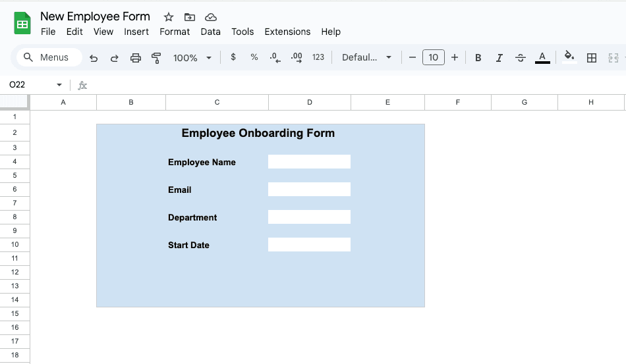Select column D header
This screenshot has height=364, width=626.
pyautogui.click(x=310, y=103)
